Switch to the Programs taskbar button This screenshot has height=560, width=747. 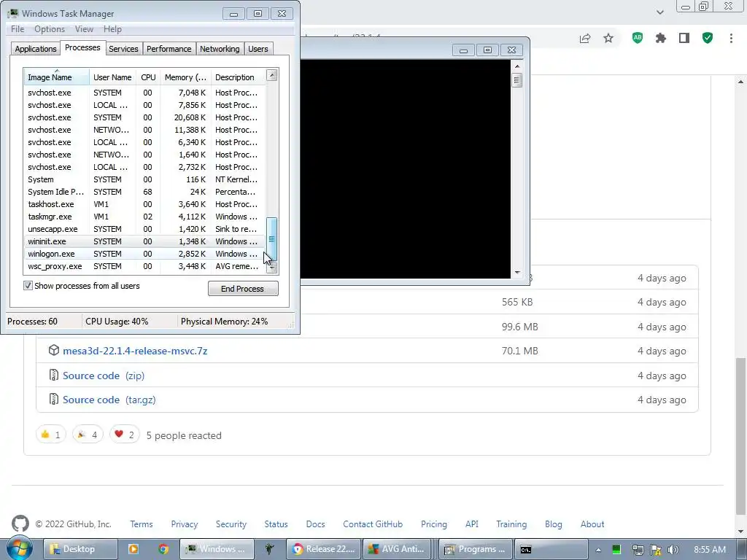[x=476, y=549]
